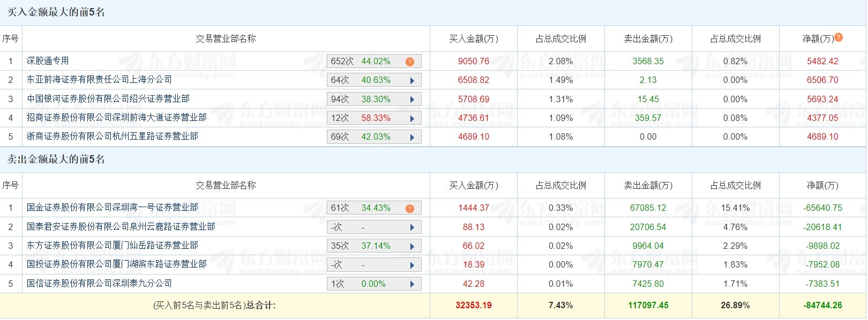Click total percentage 7.43%
Screen dimensions: 868x320
click(x=560, y=305)
